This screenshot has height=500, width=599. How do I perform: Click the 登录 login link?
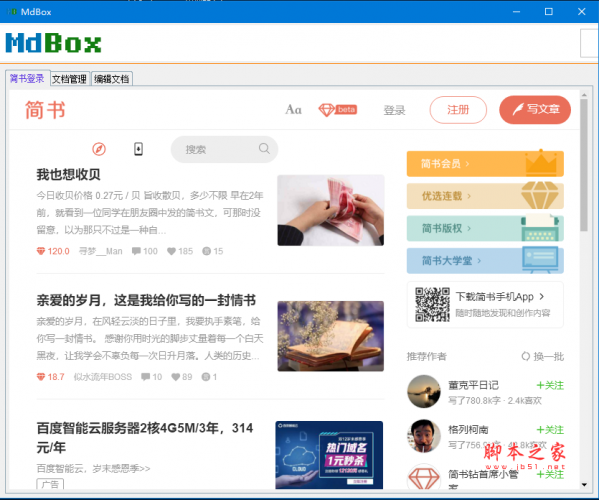[394, 110]
